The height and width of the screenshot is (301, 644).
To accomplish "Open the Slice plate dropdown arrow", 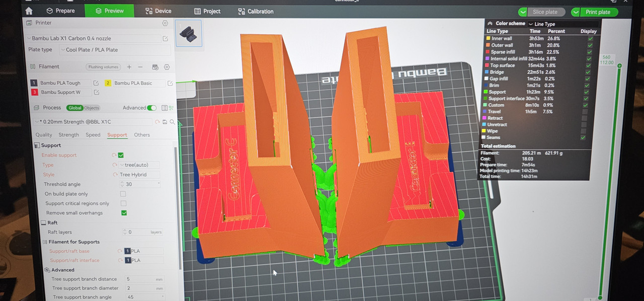I will click(523, 12).
